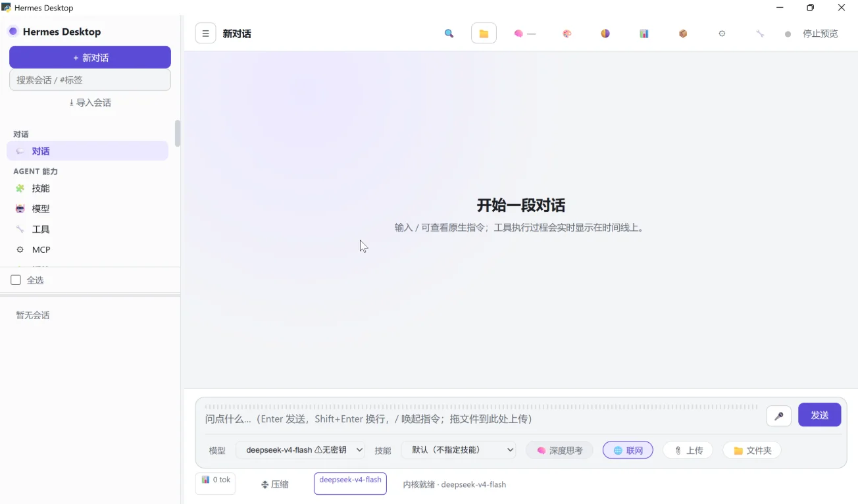Image resolution: width=858 pixels, height=504 pixels.
Task: Click the Hermes Desktop sidebar title
Action: tap(62, 32)
